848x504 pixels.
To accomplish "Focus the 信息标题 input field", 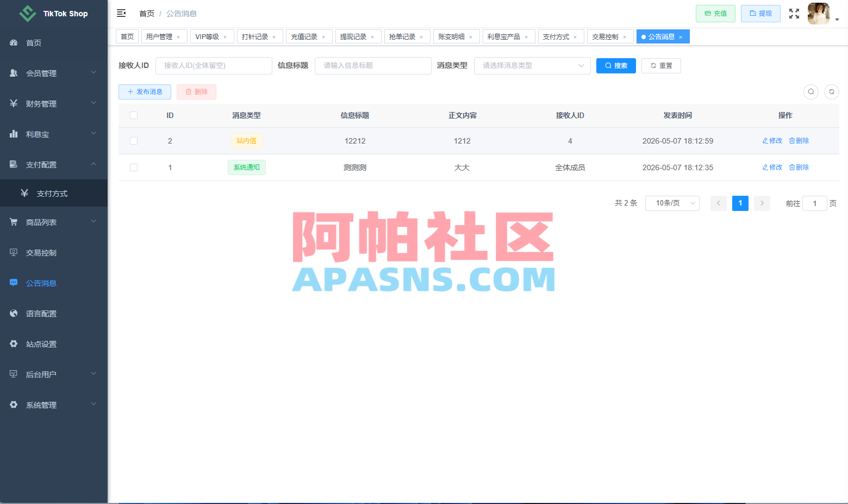I will (x=373, y=66).
